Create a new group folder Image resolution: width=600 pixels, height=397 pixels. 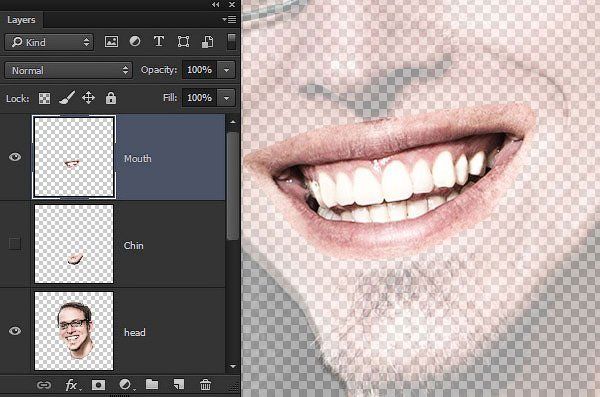click(x=152, y=384)
